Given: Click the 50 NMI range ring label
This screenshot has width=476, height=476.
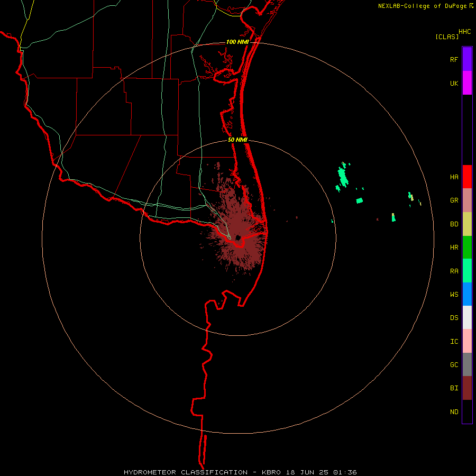Looking at the screenshot, I should pyautogui.click(x=237, y=140).
